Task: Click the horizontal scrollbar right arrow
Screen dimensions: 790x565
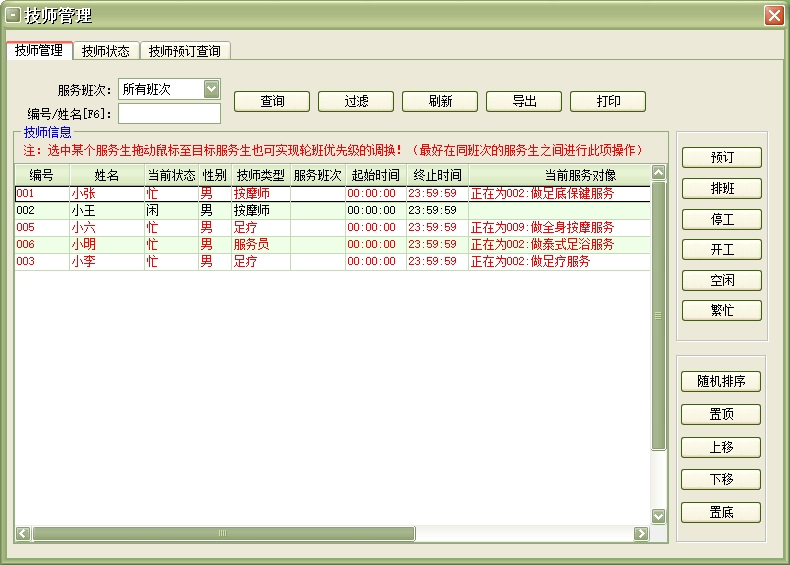Action: pyautogui.click(x=641, y=534)
